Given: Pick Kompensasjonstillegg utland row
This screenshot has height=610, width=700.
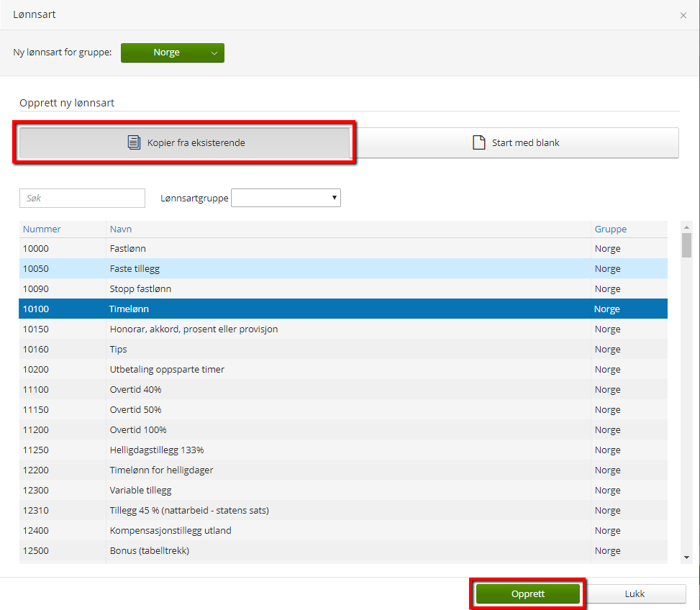Looking at the screenshot, I should click(x=343, y=531).
